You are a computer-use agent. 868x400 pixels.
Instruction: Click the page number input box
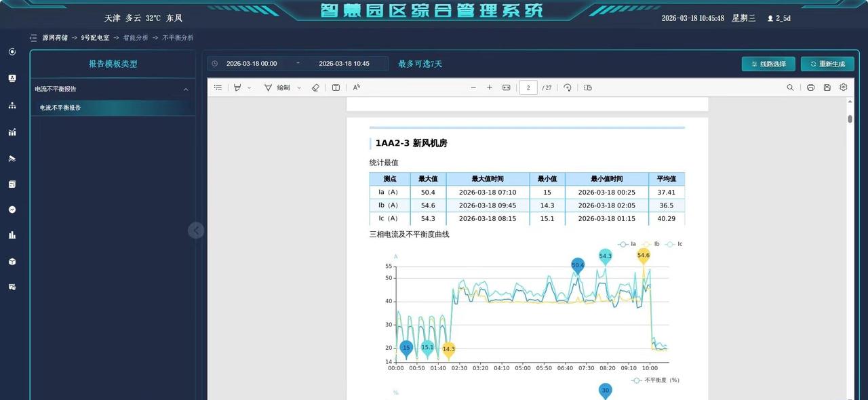528,87
